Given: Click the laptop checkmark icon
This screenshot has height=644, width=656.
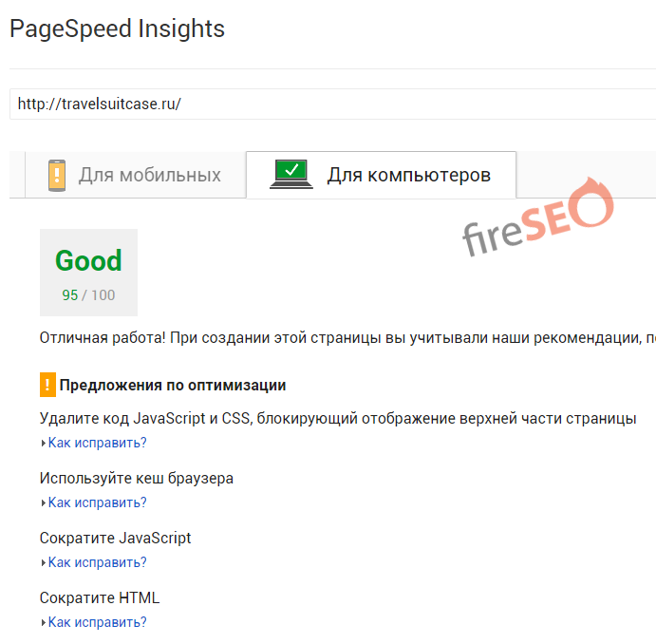Looking at the screenshot, I should tap(291, 175).
